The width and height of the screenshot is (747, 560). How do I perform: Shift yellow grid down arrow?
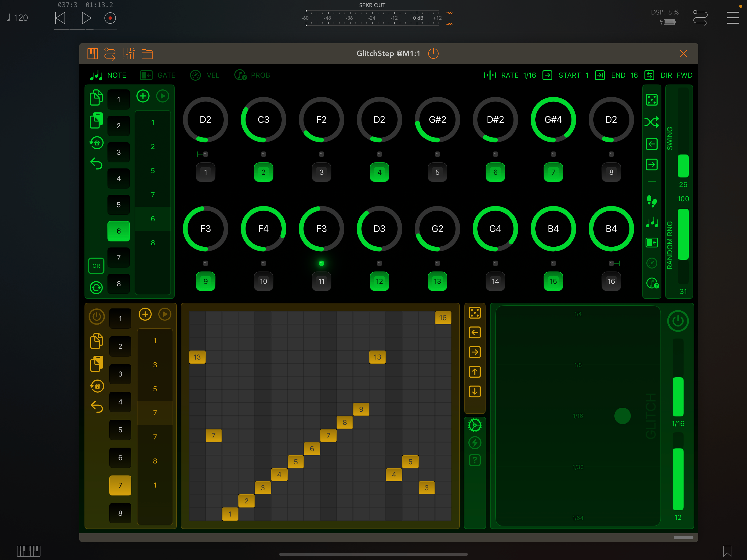(474, 392)
